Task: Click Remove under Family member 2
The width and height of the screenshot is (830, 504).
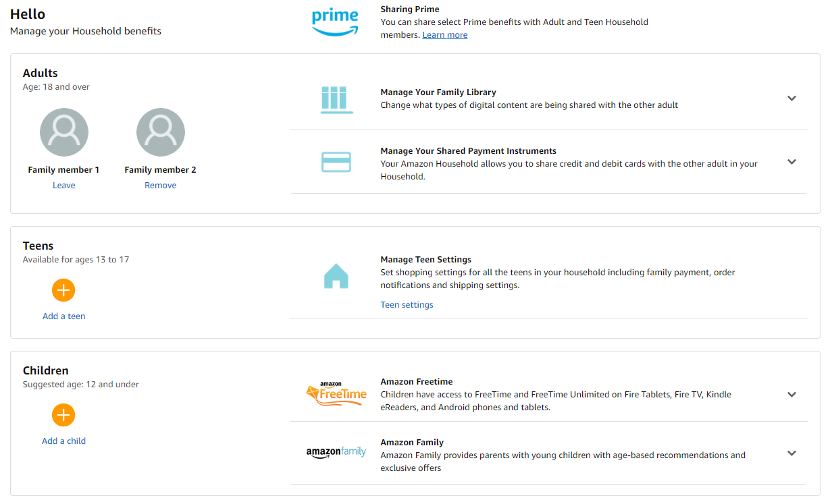Action: [x=161, y=186]
